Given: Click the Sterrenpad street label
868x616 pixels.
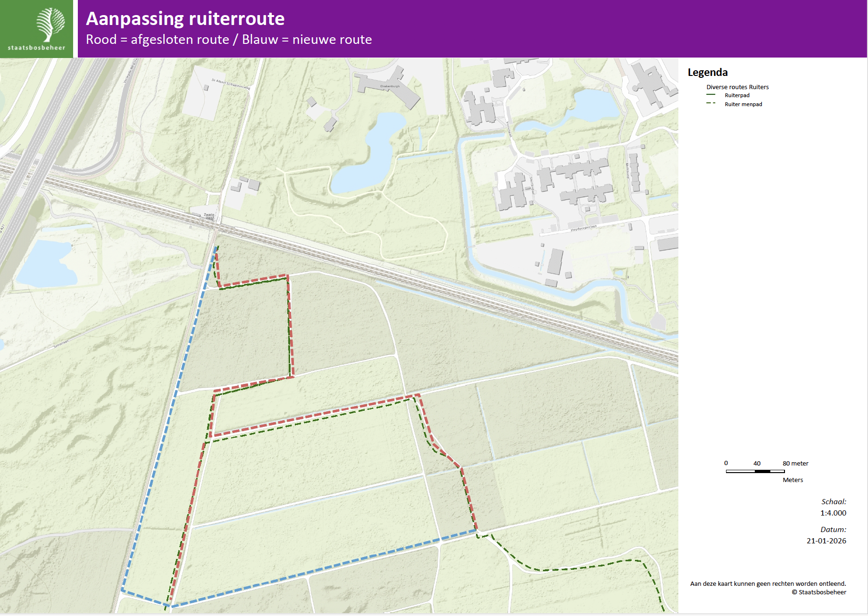Looking at the screenshot, I should click(532, 185).
